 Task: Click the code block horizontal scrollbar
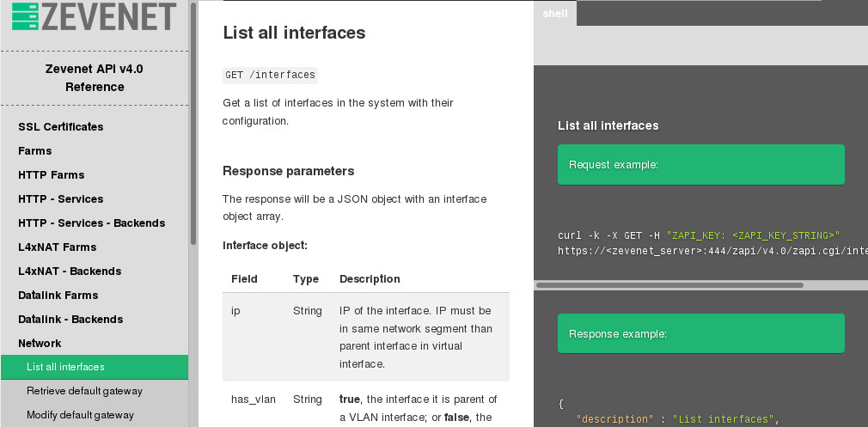(x=669, y=285)
